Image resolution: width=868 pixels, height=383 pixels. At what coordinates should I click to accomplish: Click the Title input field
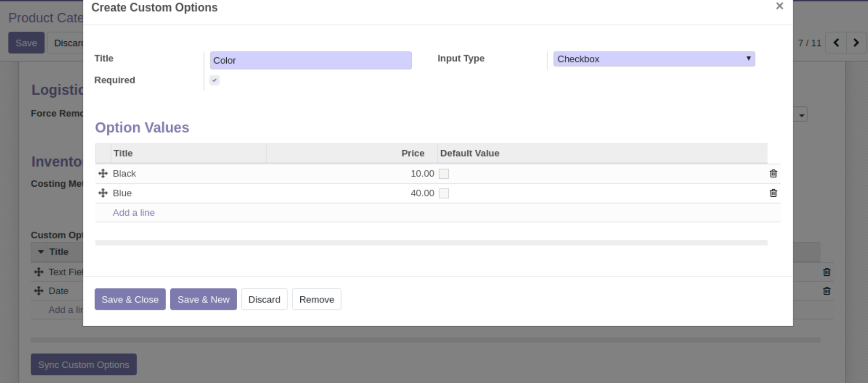pyautogui.click(x=311, y=61)
